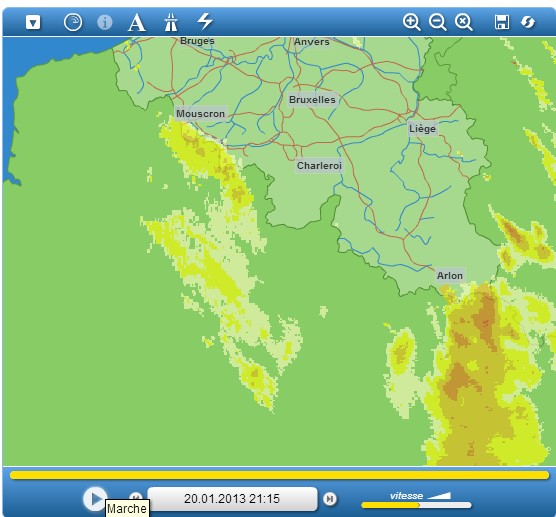Viewport: 556px width, 517px height.
Task: Save the radar image with floppy icon
Action: [x=502, y=22]
